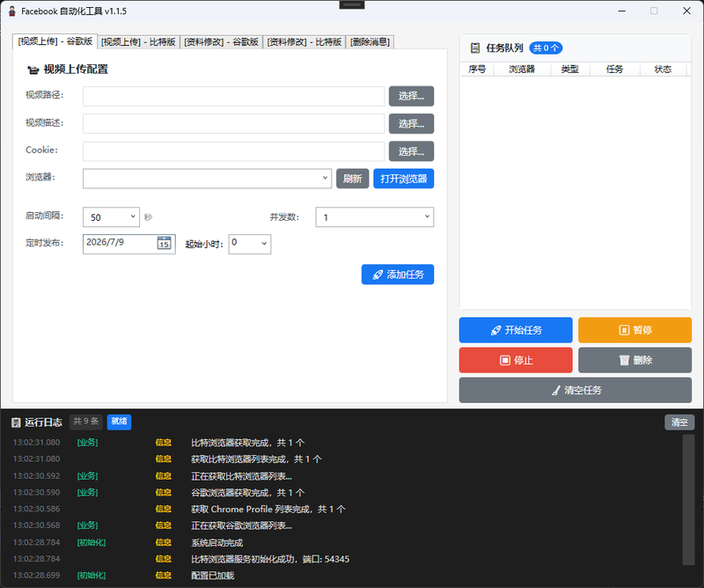Click the task queue clipboard icon
Image resolution: width=704 pixels, height=588 pixels.
(x=474, y=48)
